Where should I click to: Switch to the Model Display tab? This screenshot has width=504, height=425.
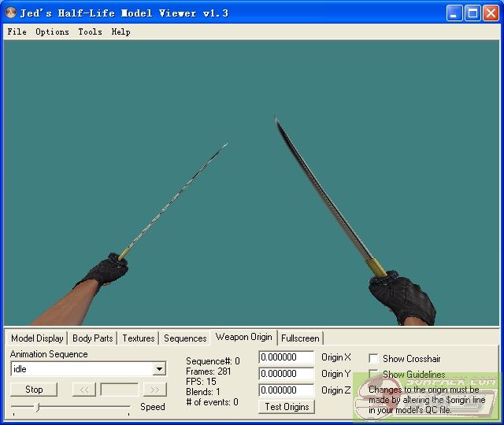[x=37, y=338]
